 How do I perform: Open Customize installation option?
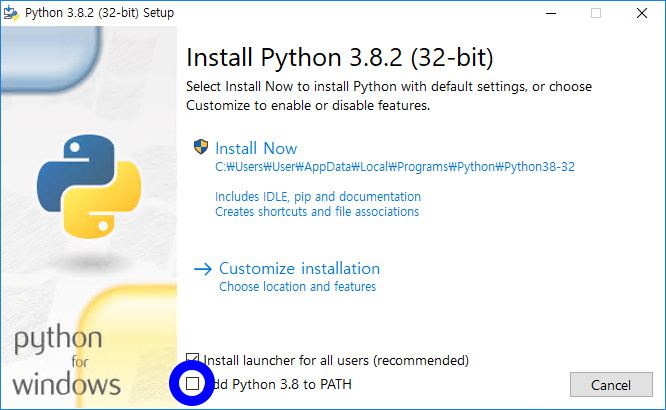[x=299, y=269]
